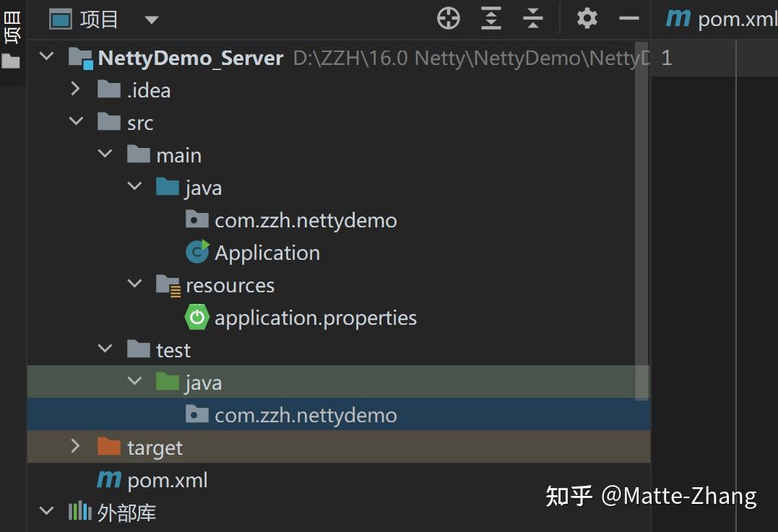Image resolution: width=778 pixels, height=532 pixels.
Task: Select the NettyDemo_Server project root
Action: pyautogui.click(x=190, y=58)
